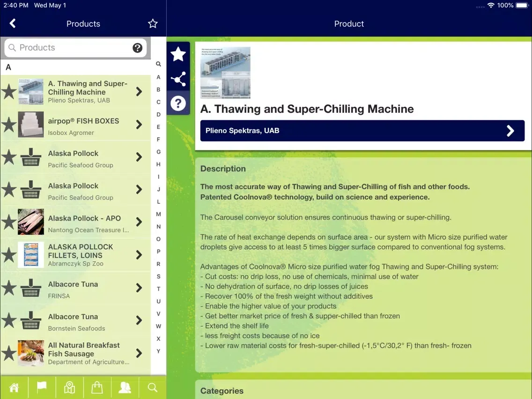Select ALASKA POLLOCK FILLETS, LOINS title
The width and height of the screenshot is (532, 399).
pos(81,251)
